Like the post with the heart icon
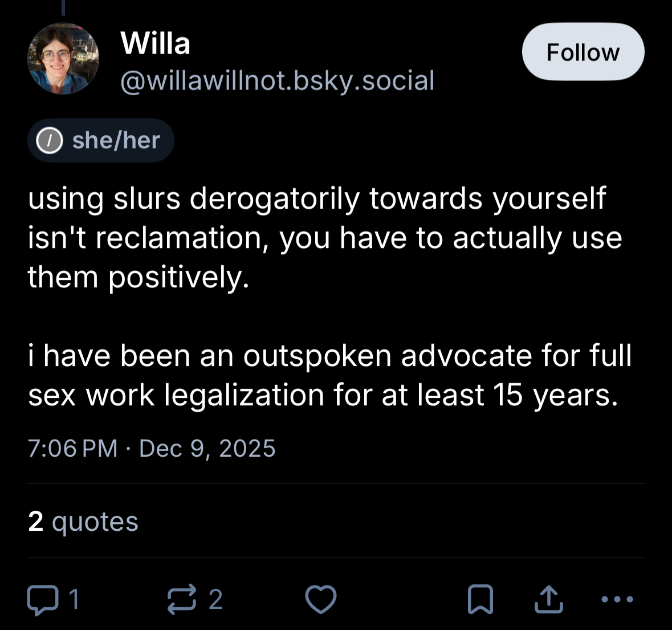 coord(321,599)
